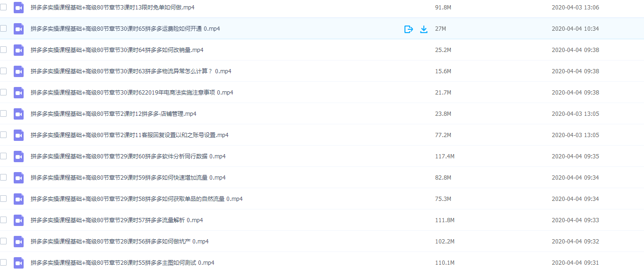
Task: Click the 27M file size
Action: 440,29
